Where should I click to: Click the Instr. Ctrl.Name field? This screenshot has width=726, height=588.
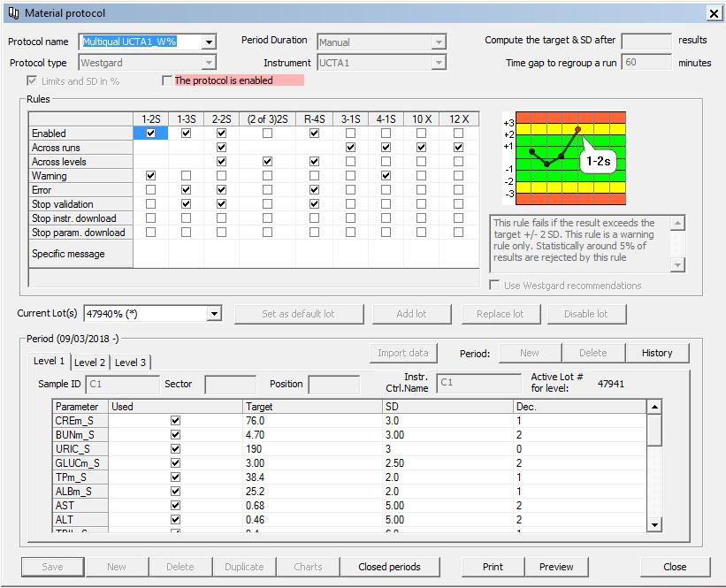478,383
